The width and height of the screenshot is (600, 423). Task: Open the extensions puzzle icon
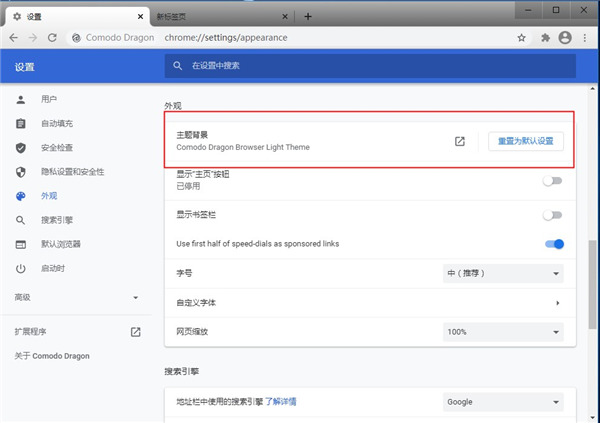(545, 38)
